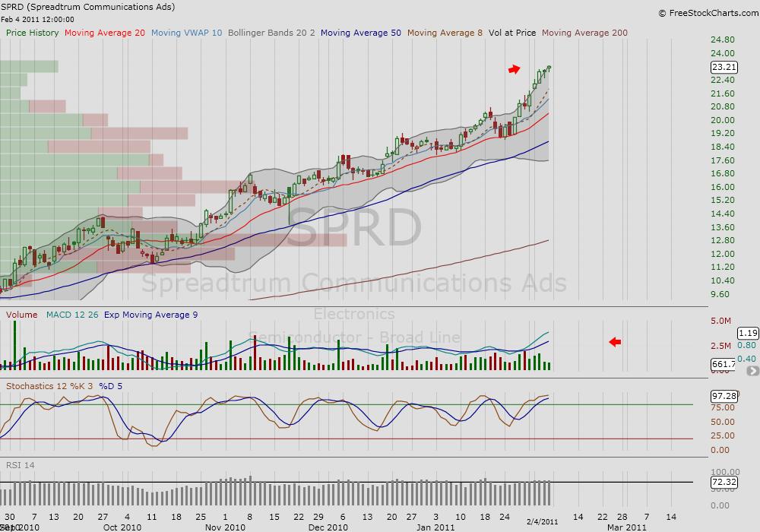Click the 25.00 stochastics axis label
This screenshot has height=532, width=760.
pos(723,435)
